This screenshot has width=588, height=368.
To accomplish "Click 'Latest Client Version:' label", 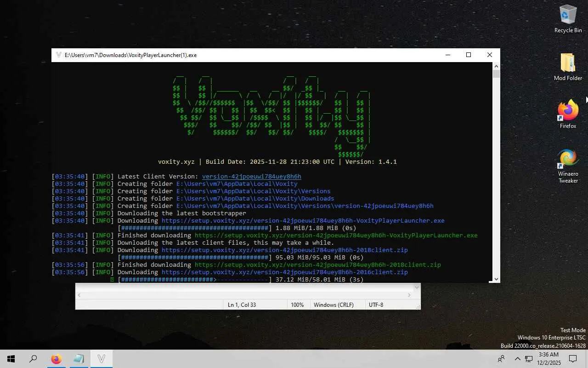I will coord(158,177).
